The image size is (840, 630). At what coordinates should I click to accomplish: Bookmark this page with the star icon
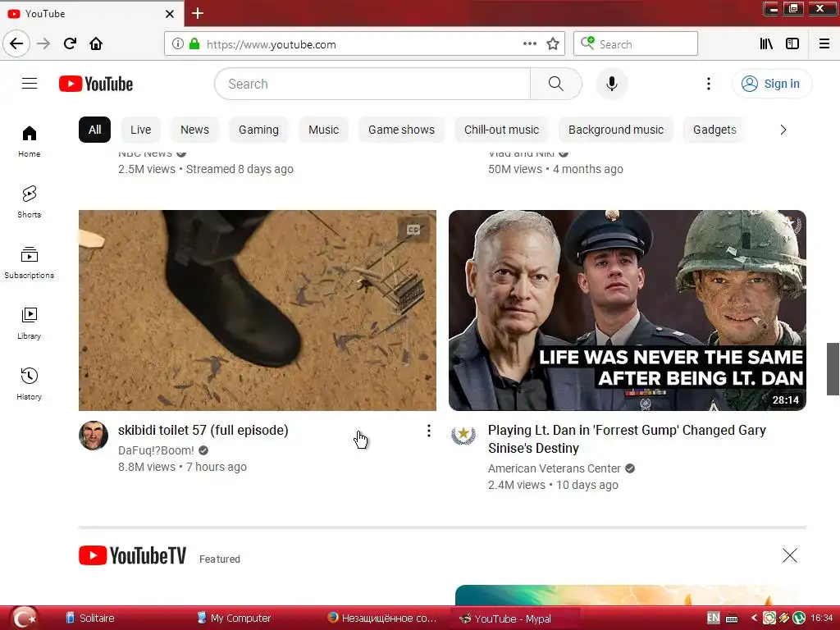coord(553,44)
